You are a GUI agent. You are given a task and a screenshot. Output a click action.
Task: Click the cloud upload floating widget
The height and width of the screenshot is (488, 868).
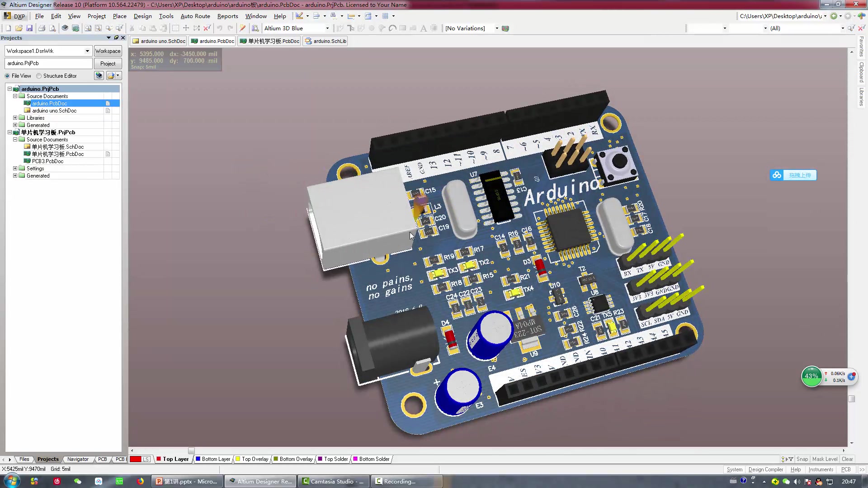[793, 175]
